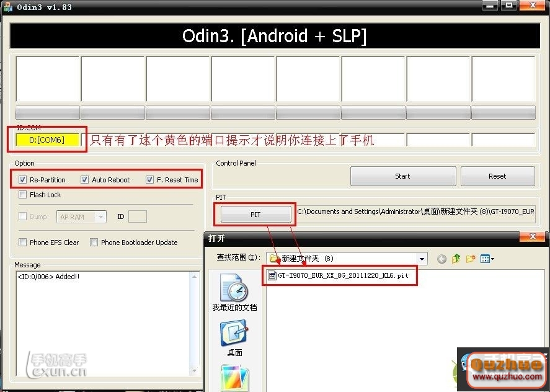The width and height of the screenshot is (550, 392).
Task: Open the PIT file chooser button
Action: click(x=255, y=215)
